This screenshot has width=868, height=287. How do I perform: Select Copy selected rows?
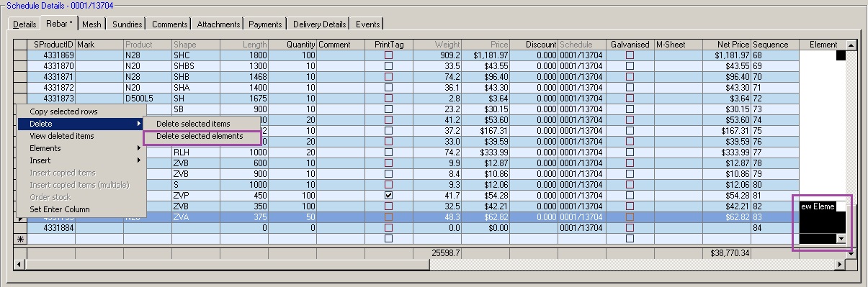coord(63,111)
